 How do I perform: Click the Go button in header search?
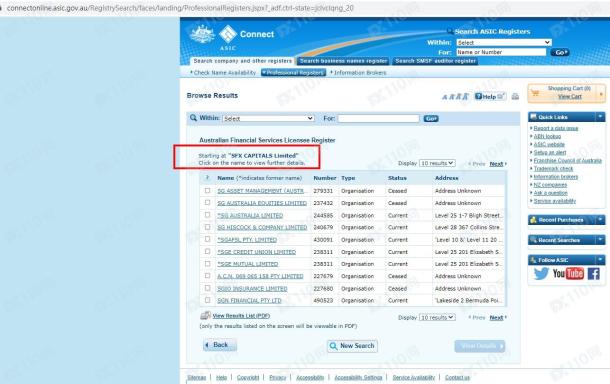click(x=560, y=52)
